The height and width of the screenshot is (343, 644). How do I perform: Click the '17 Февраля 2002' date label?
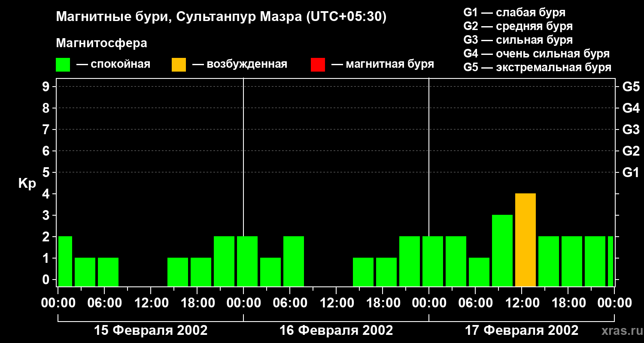(x=522, y=331)
